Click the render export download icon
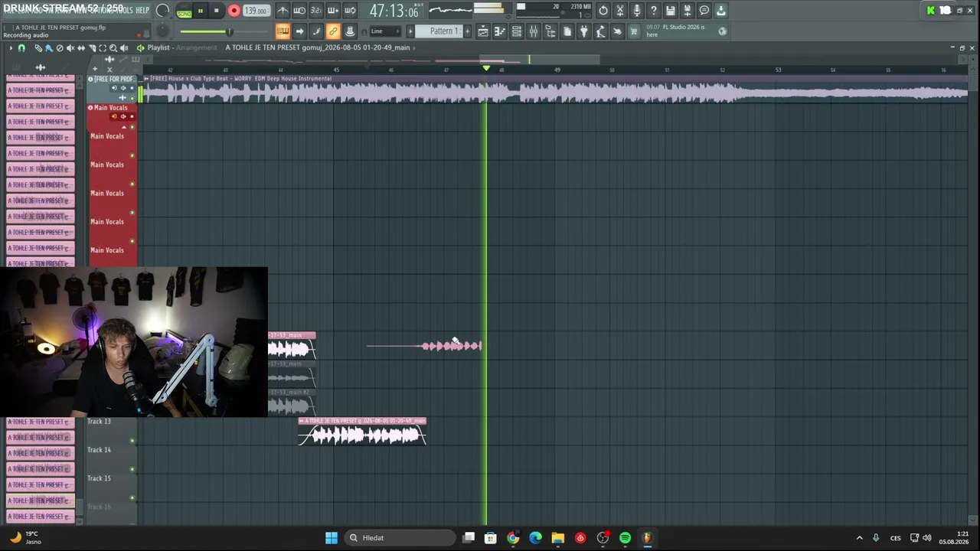 pos(721,11)
